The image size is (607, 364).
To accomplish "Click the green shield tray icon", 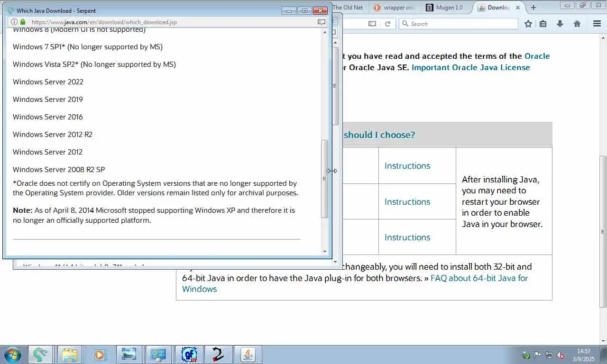I will [526, 355].
